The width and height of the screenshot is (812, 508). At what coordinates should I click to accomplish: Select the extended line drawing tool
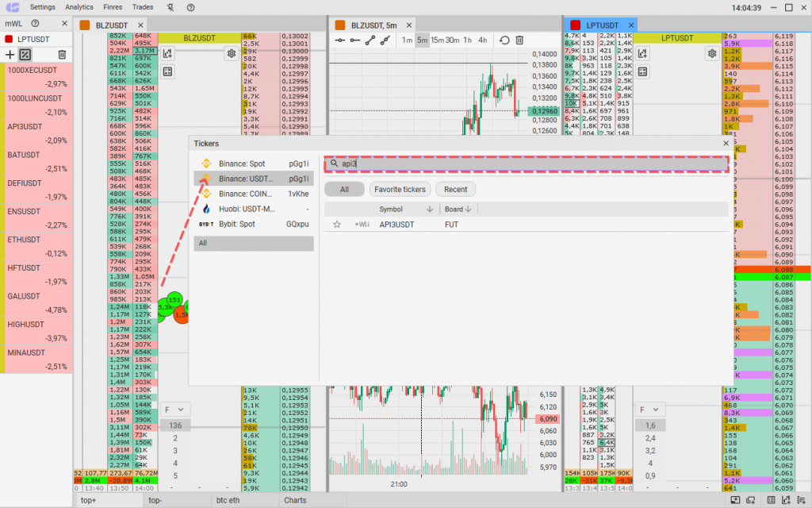[385, 40]
